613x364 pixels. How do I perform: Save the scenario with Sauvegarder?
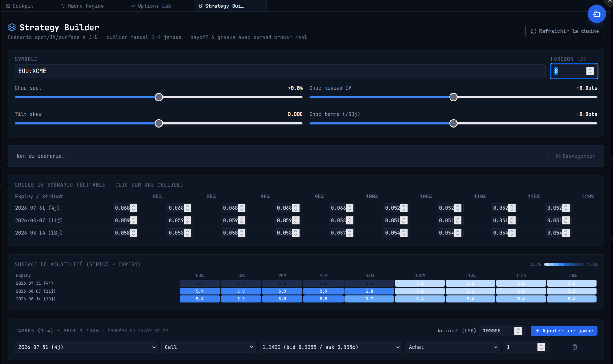click(575, 156)
